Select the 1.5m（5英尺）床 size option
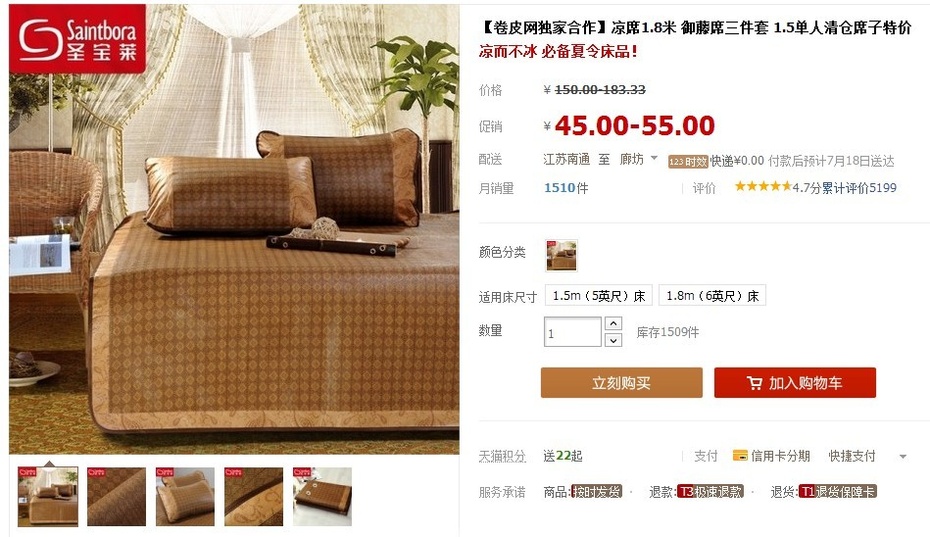Screen dimensions: 930x537 (x=599, y=295)
